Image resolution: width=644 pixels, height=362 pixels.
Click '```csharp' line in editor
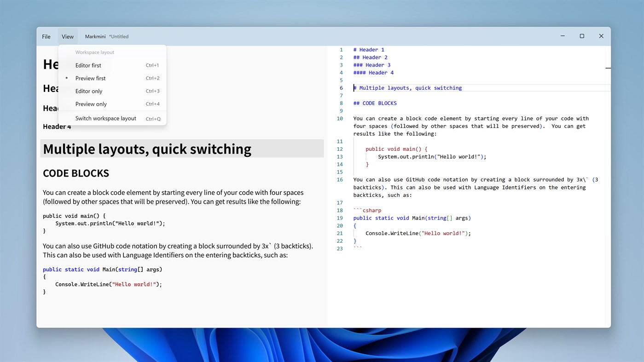pos(367,210)
